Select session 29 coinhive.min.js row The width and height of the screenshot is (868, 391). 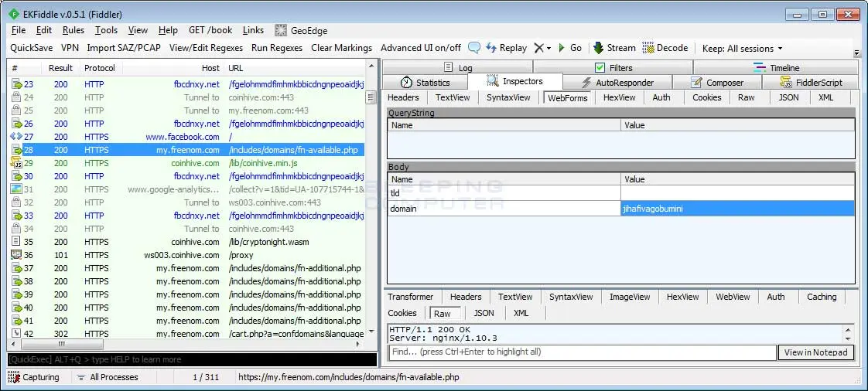[187, 163]
